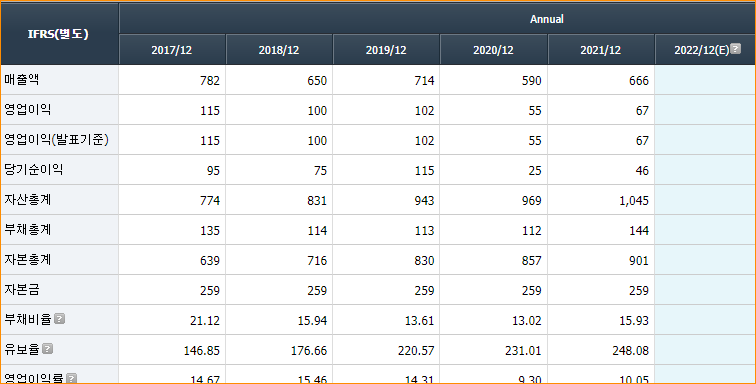
Task: Click 자본총계 value 857 under 2020/12
Action: coord(531,260)
